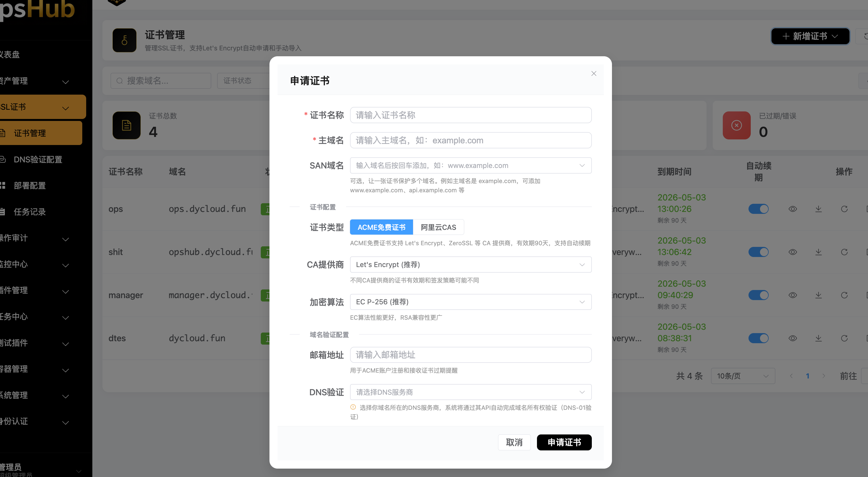This screenshot has width=868, height=477.
Task: Open 任务记录 in the sidebar
Action: [x=4, y=212]
